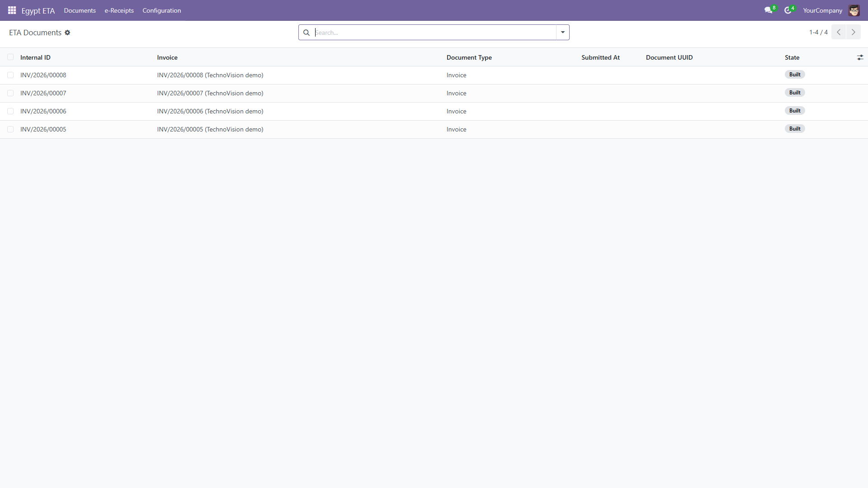Open Internal ID INV/2026/00005 cell
Image resolution: width=868 pixels, height=488 pixels.
(x=43, y=129)
